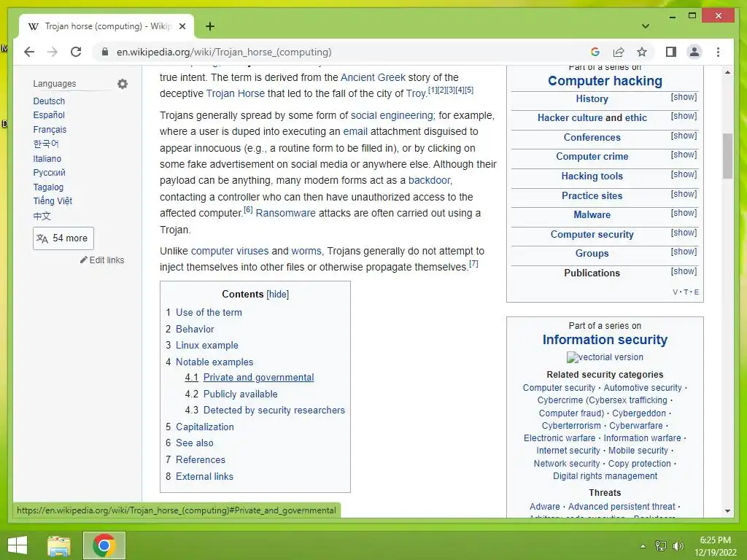Switch to Français language version
Screen dimensions: 747x560
50,130
